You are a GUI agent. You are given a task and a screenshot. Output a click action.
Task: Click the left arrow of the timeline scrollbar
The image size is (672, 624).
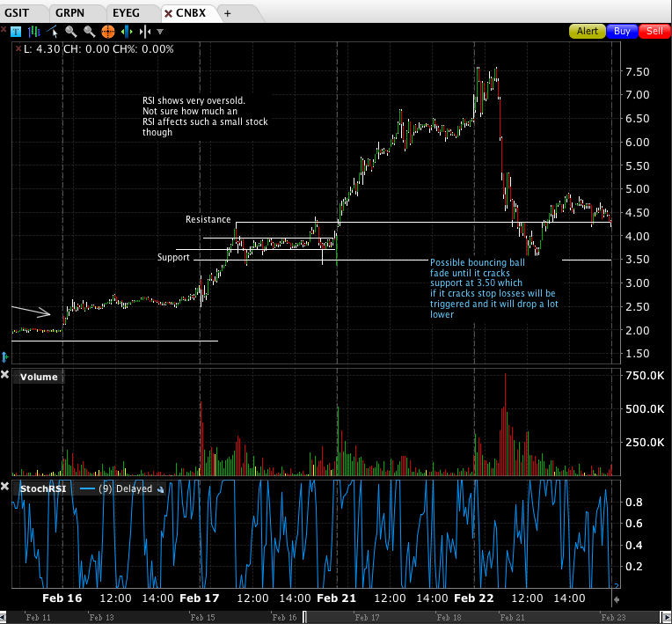point(3,618)
